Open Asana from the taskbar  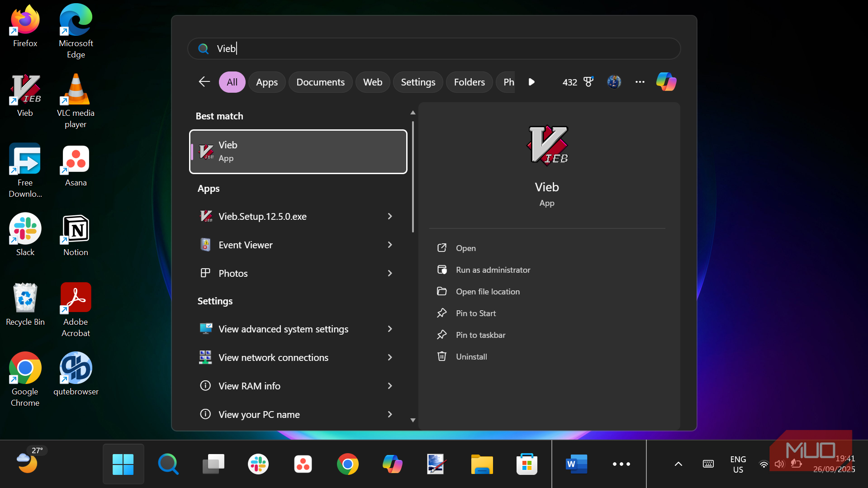click(x=303, y=464)
